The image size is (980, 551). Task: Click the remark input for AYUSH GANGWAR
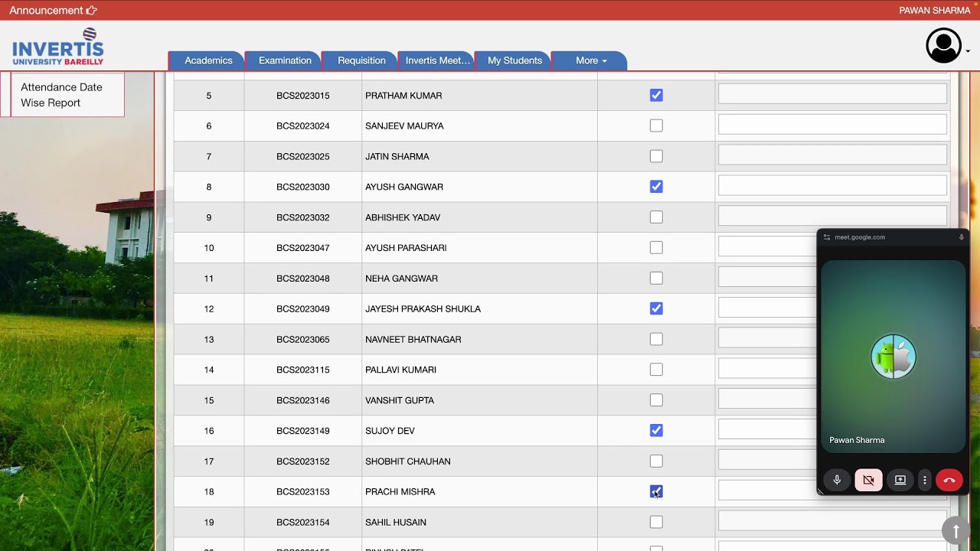tap(832, 185)
